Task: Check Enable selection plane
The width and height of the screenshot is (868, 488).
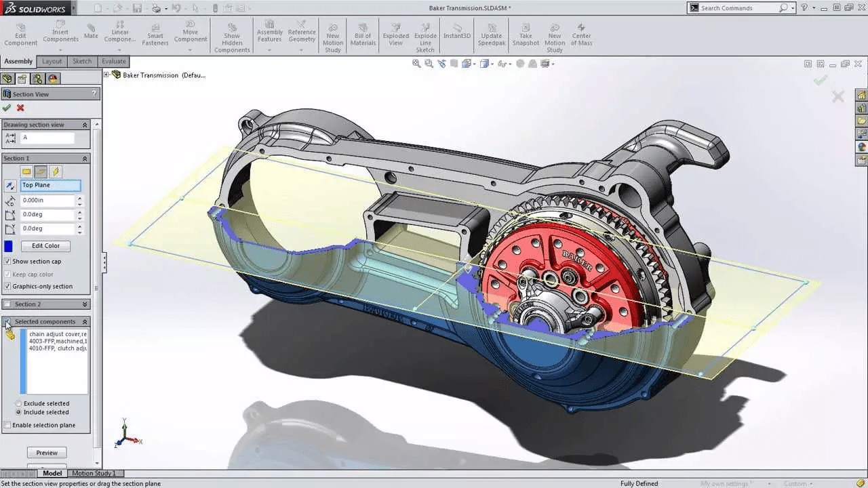Action: point(6,425)
